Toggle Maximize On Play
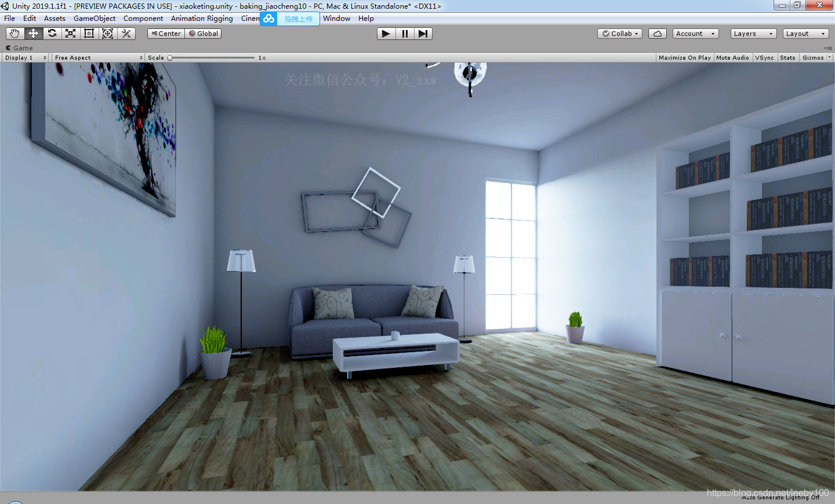Screen dimensions: 835x504 (684, 57)
